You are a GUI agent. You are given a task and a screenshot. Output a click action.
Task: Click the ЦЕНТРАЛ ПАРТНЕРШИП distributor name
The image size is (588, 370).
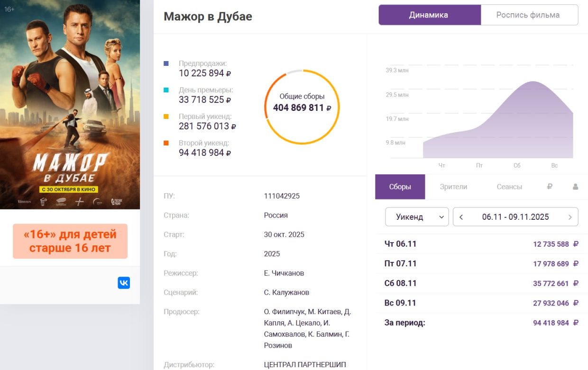point(305,364)
